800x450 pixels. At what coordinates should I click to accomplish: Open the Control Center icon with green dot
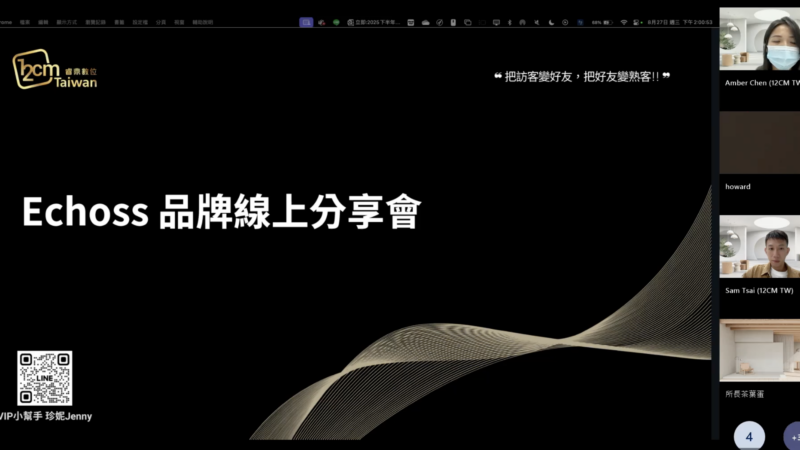(x=637, y=22)
